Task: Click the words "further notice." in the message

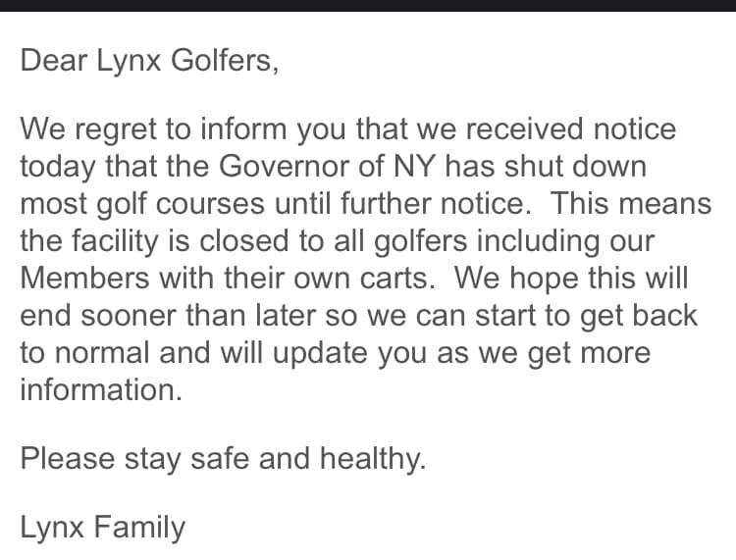Action: point(436,204)
